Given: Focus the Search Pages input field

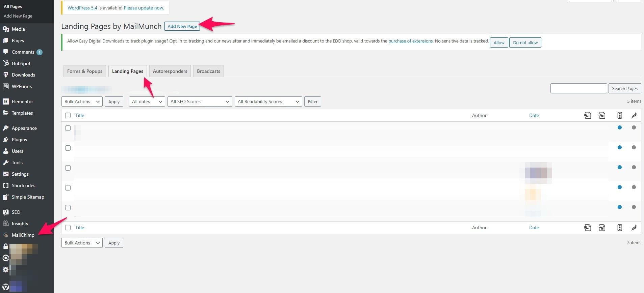Looking at the screenshot, I should click(x=578, y=88).
